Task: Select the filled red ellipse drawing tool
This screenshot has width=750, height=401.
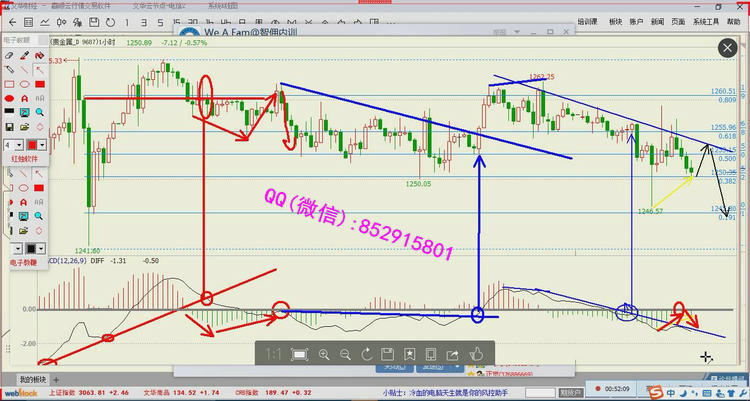Action: pyautogui.click(x=10, y=99)
